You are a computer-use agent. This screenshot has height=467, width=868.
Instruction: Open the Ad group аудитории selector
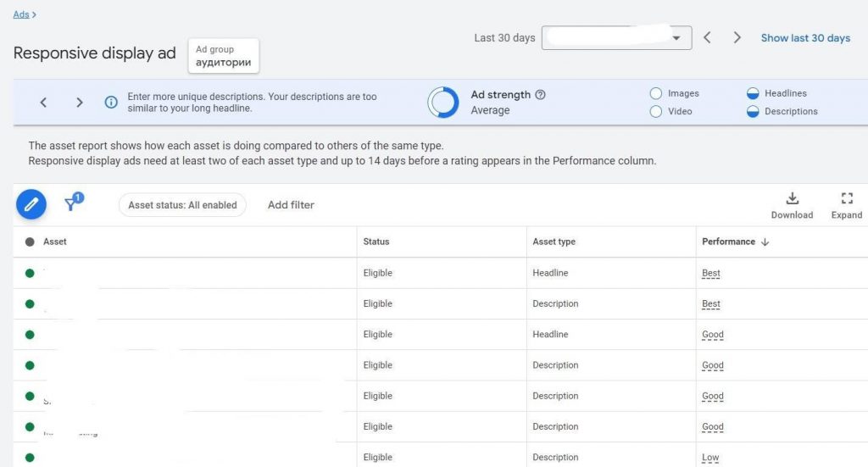pyautogui.click(x=223, y=56)
